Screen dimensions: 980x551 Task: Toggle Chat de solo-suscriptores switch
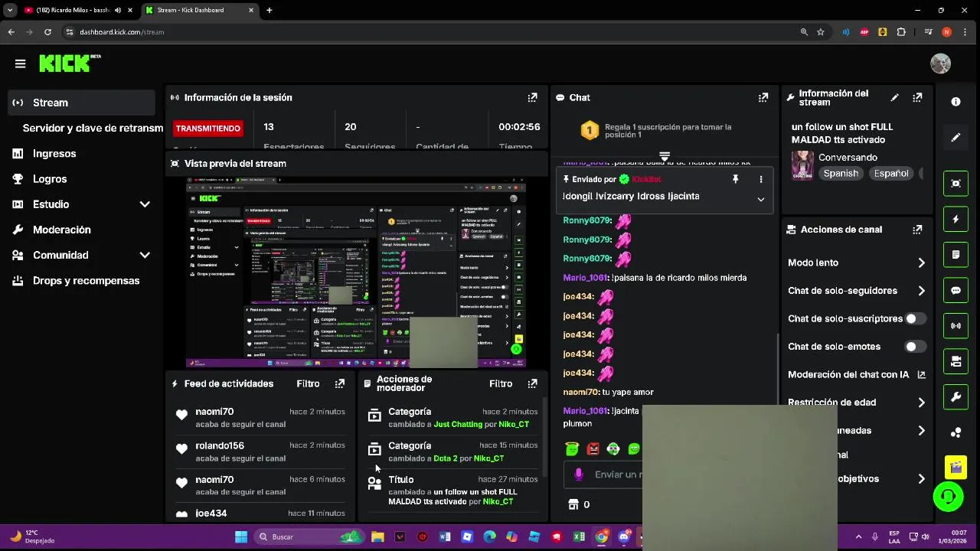coord(915,318)
